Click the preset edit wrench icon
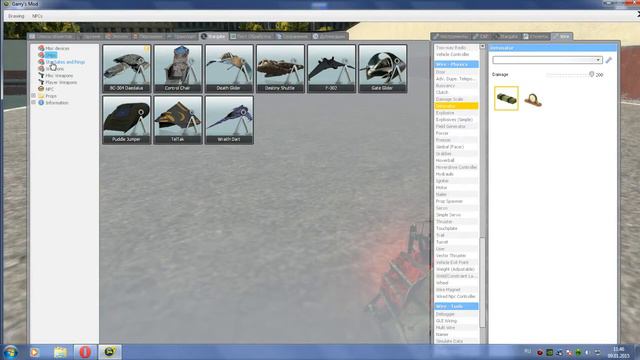 609,60
